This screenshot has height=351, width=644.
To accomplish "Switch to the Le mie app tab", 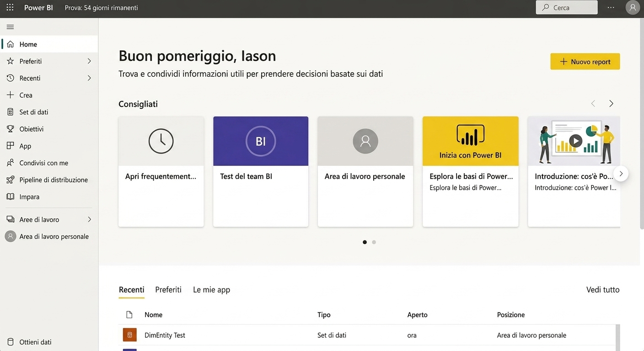I will point(211,290).
